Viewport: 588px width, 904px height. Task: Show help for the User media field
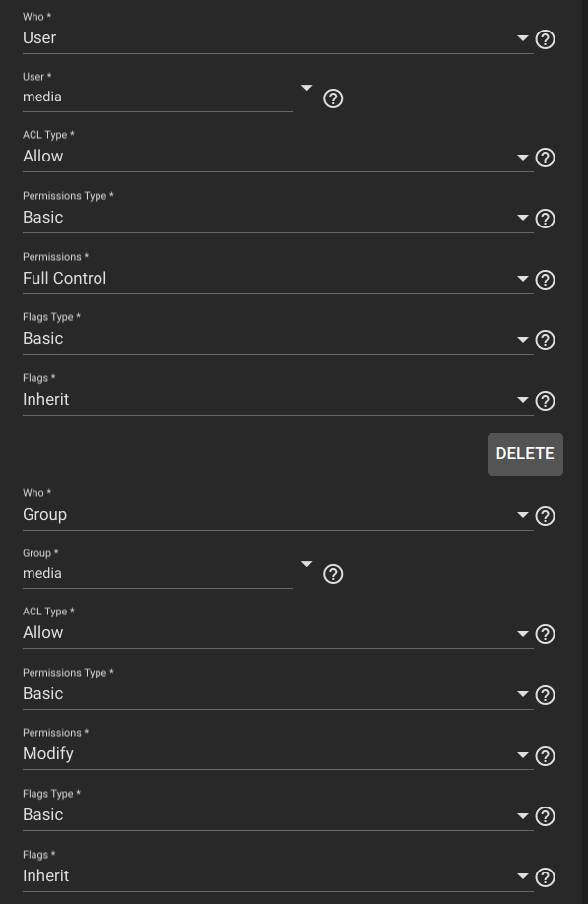click(333, 98)
